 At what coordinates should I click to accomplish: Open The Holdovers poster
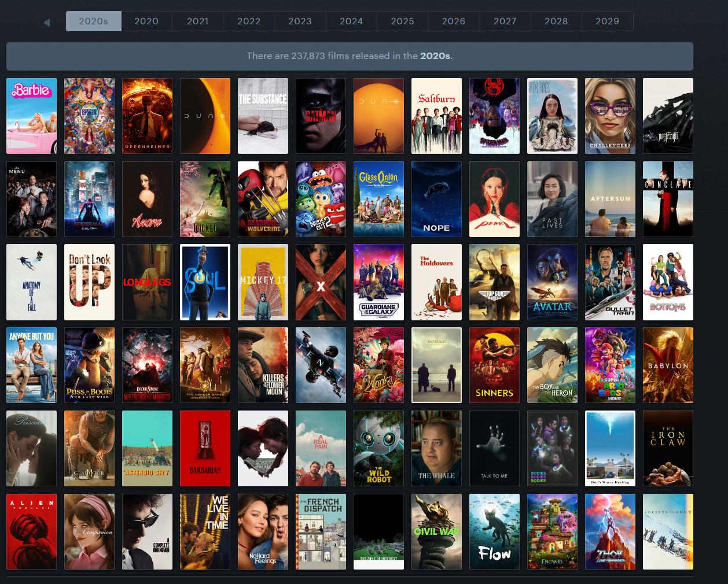click(437, 282)
